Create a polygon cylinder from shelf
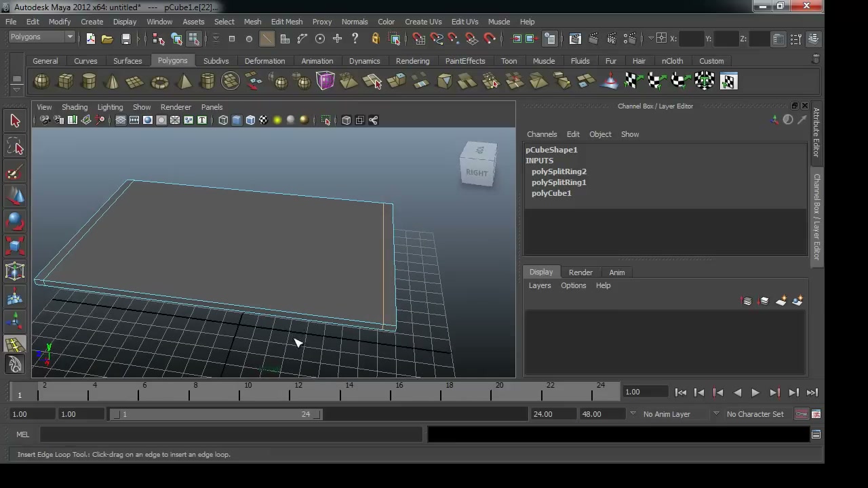This screenshot has height=488, width=868. coord(89,82)
